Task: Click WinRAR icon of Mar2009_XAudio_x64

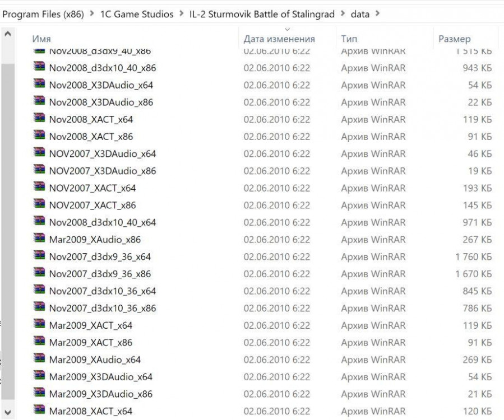Action: pos(39,358)
